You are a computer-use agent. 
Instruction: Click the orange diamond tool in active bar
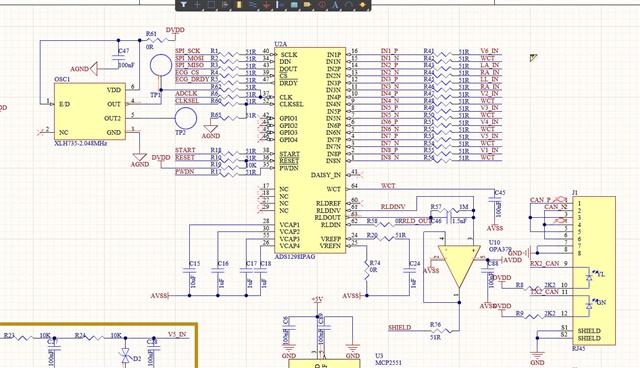(362, 4)
